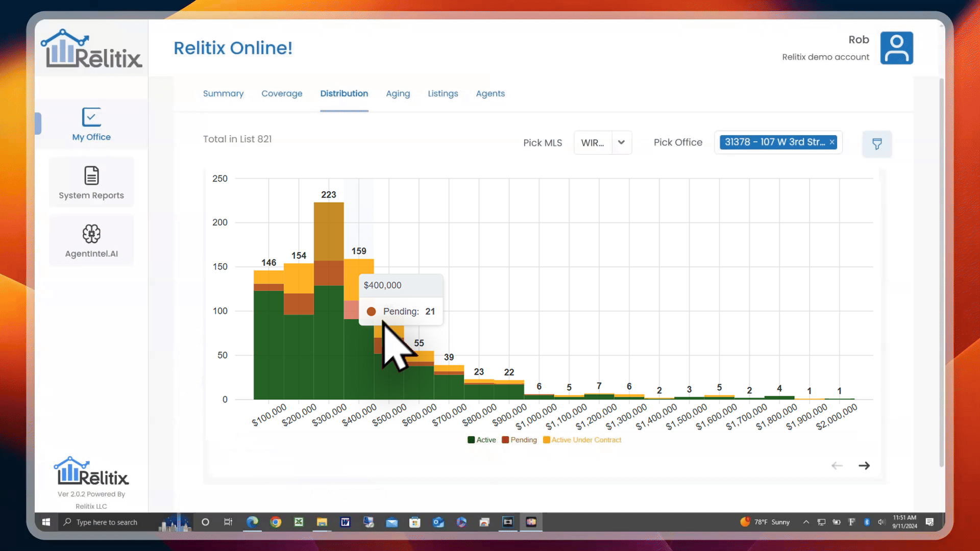Toggle Active series in chart legend
980x551 pixels.
pyautogui.click(x=482, y=440)
